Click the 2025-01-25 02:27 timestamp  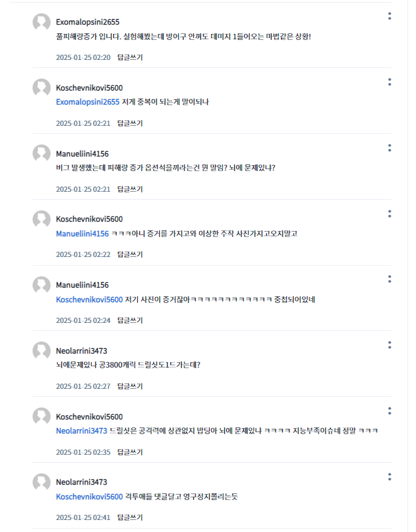(x=83, y=386)
